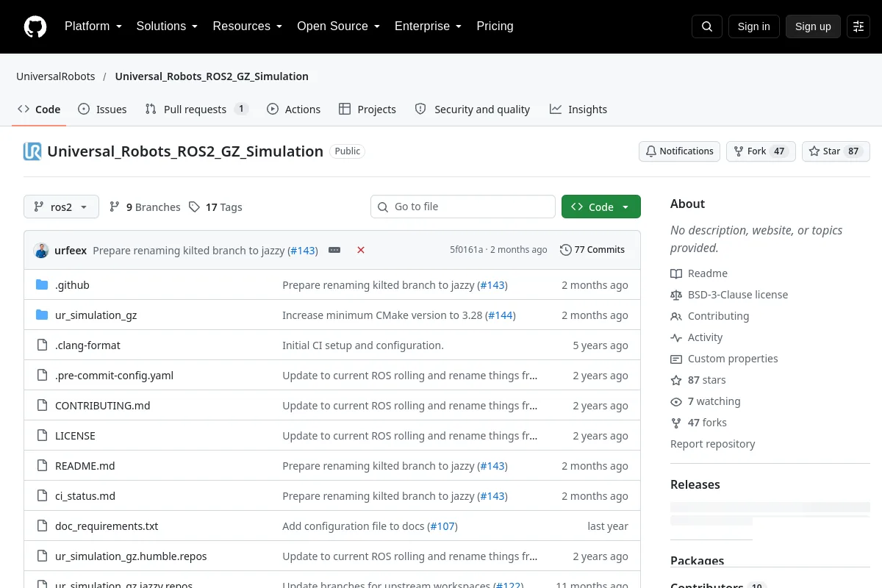
Task: Click the ur_simulation_gz folder icon
Action: (x=42, y=315)
